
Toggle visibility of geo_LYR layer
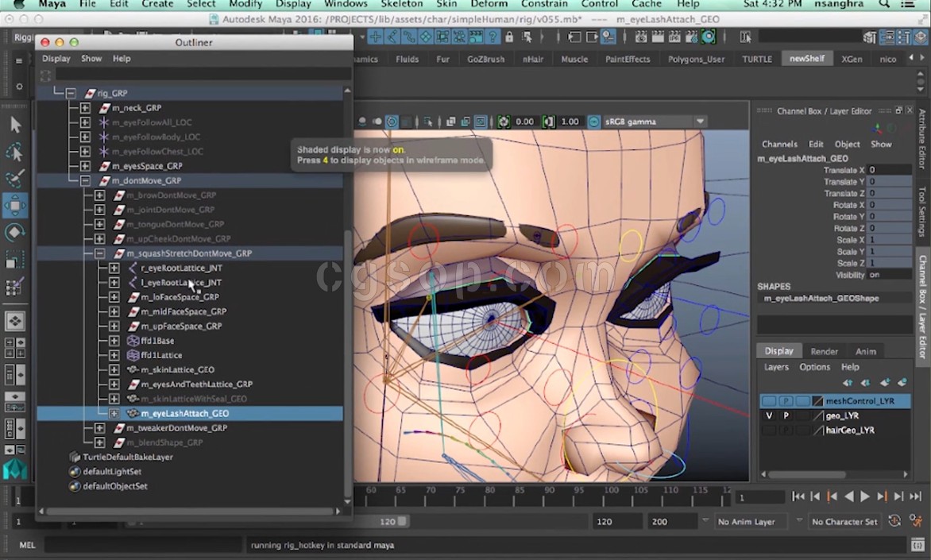coord(768,415)
